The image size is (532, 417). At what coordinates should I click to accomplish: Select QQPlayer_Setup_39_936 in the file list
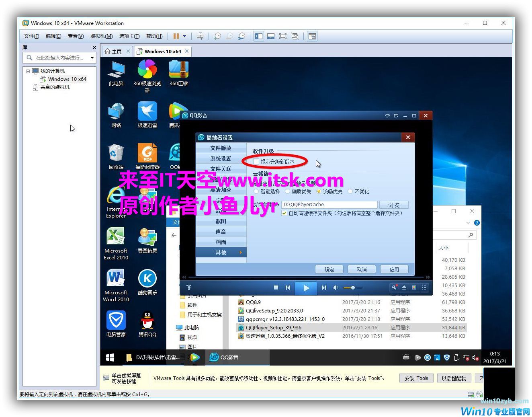pos(352,328)
